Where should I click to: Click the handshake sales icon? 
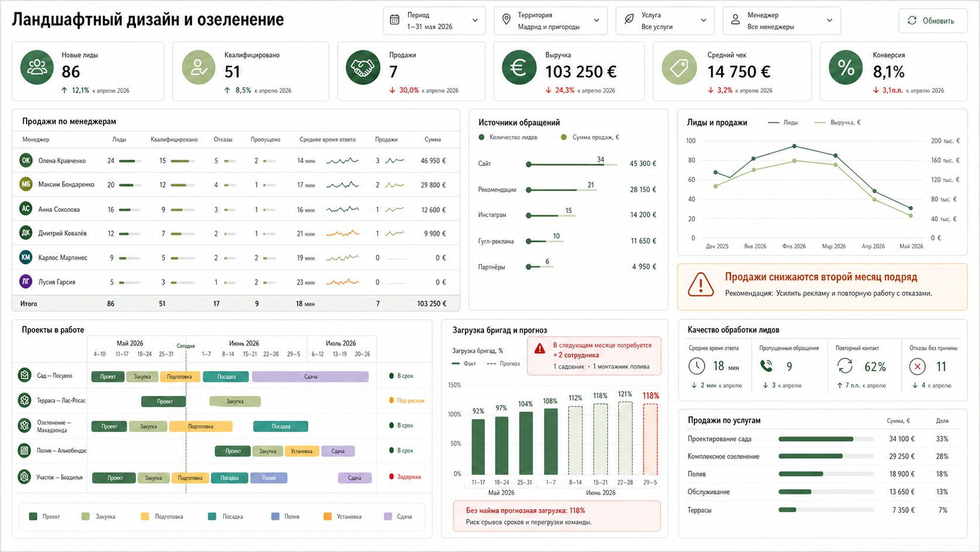[x=363, y=67]
